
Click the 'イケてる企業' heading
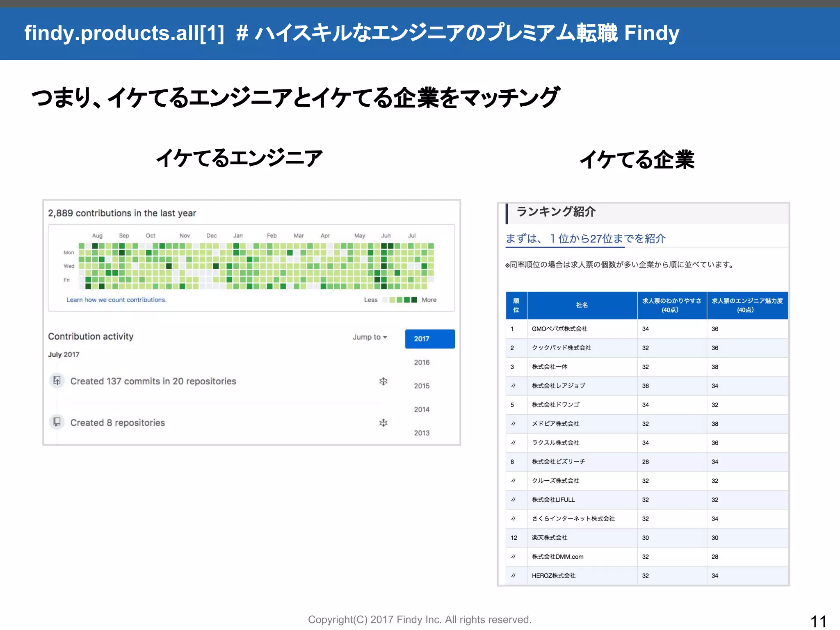[x=637, y=160]
